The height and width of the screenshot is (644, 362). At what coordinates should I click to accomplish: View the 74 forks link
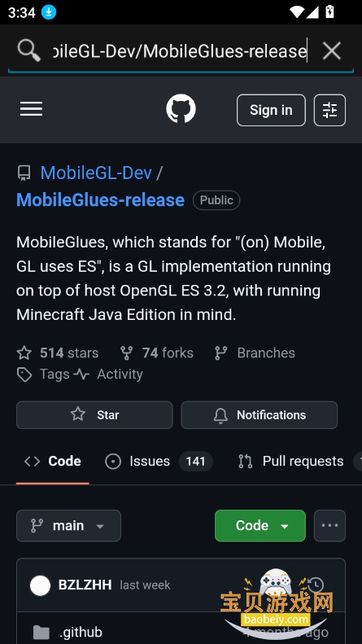click(x=157, y=353)
